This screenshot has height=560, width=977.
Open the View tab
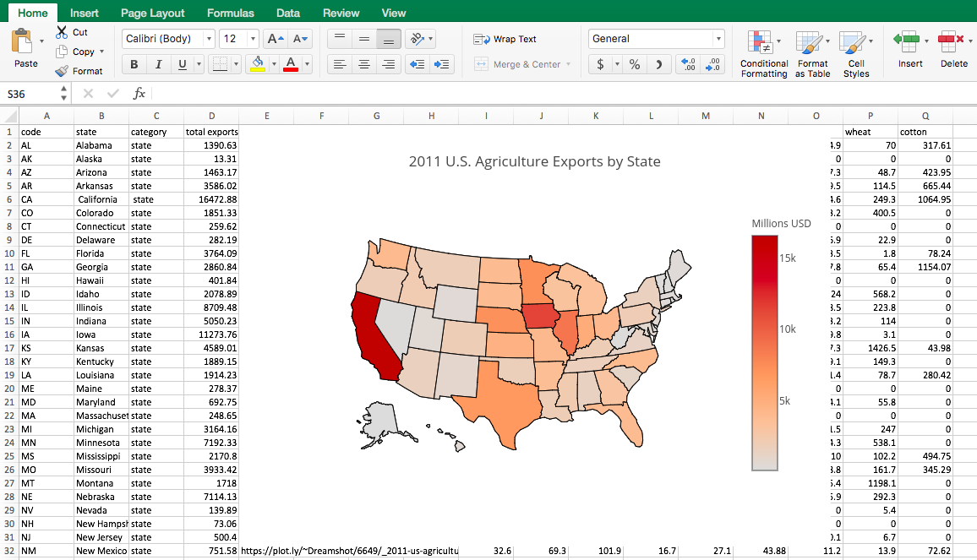[x=393, y=13]
